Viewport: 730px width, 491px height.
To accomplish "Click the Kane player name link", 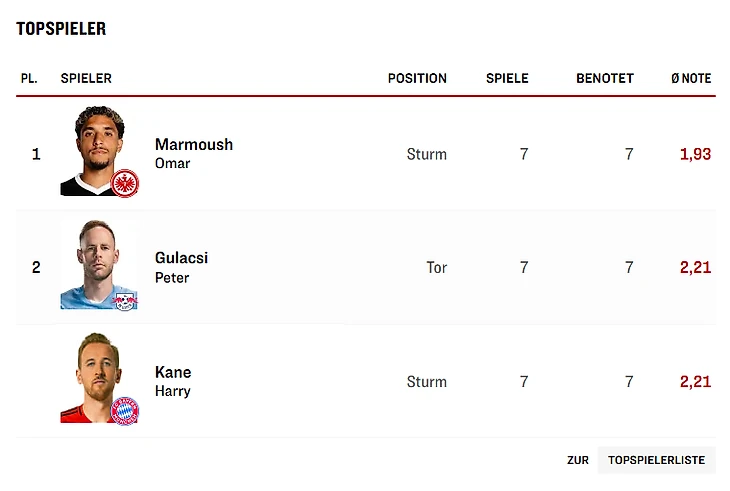I will tap(173, 372).
